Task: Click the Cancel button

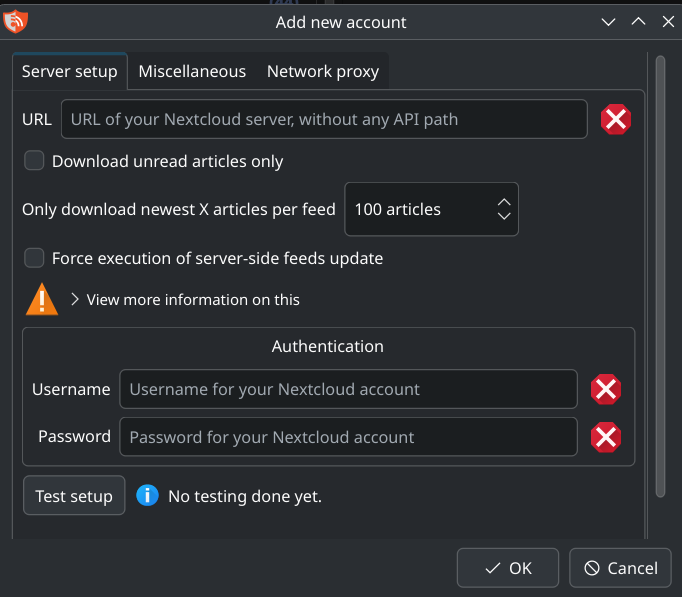Action: (x=620, y=568)
